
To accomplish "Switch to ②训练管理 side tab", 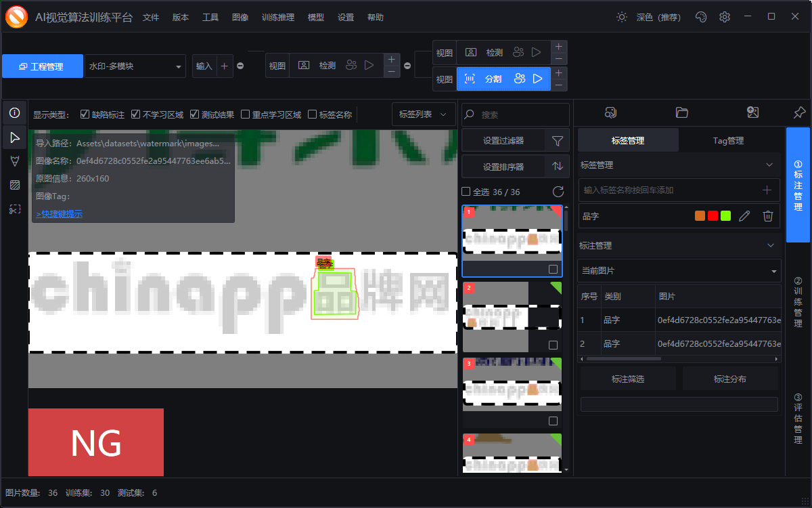I will 798,302.
